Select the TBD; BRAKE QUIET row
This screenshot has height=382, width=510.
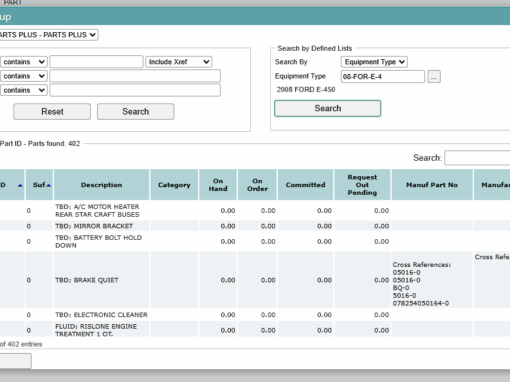point(255,280)
